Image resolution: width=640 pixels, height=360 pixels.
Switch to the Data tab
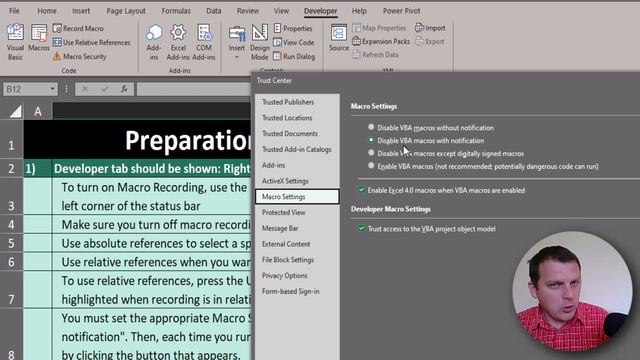point(213,11)
